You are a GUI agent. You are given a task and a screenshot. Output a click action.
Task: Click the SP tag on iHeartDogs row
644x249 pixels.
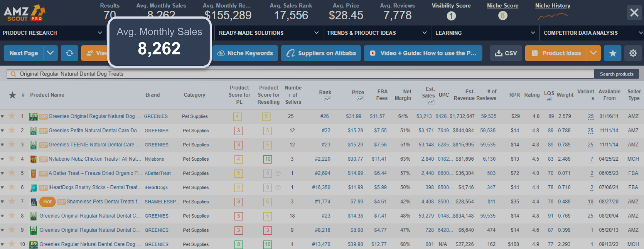click(x=43, y=187)
